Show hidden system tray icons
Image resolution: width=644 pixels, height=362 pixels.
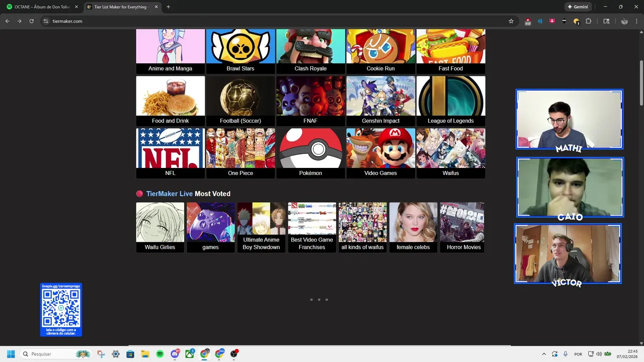(544, 354)
